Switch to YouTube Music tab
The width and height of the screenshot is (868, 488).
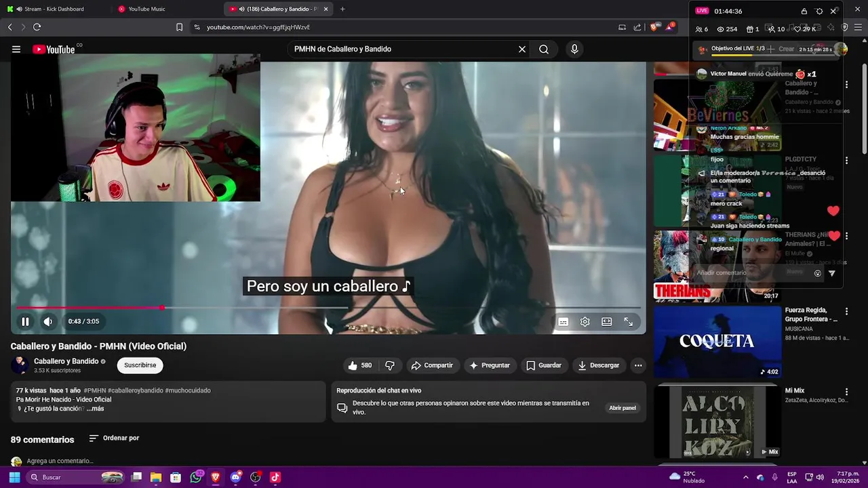[x=146, y=9]
